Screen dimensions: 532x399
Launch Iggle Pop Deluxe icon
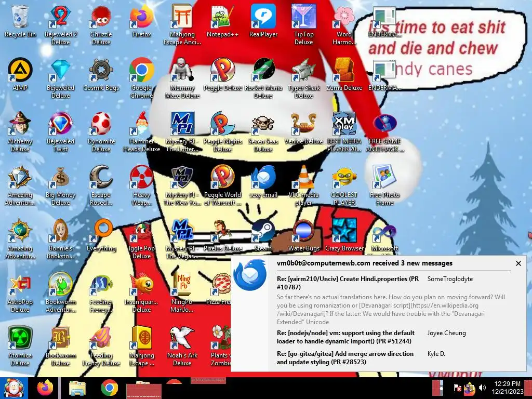click(141, 238)
